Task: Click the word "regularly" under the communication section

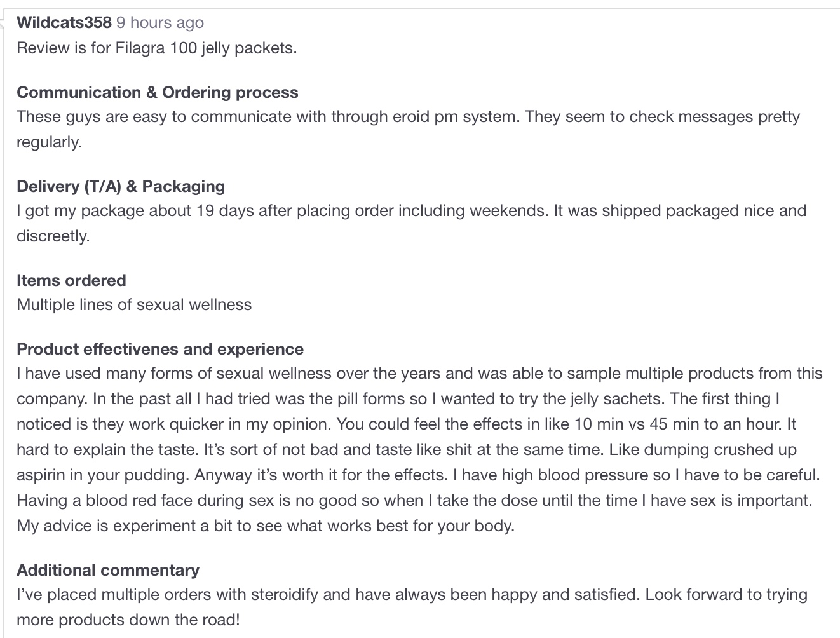Action: tap(49, 142)
